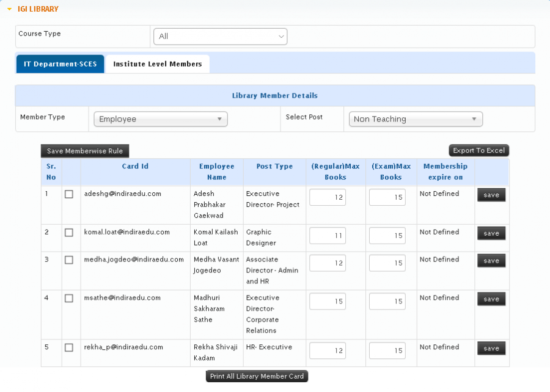This screenshot has width=550, height=392.
Task: Click card id medha.jogdeo@indiraedu.com
Action: coord(134,260)
